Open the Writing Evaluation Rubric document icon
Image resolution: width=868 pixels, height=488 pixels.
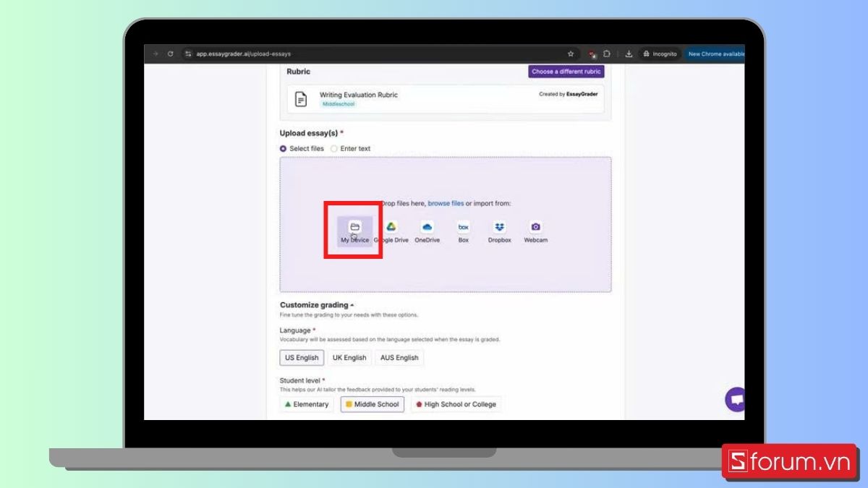300,98
